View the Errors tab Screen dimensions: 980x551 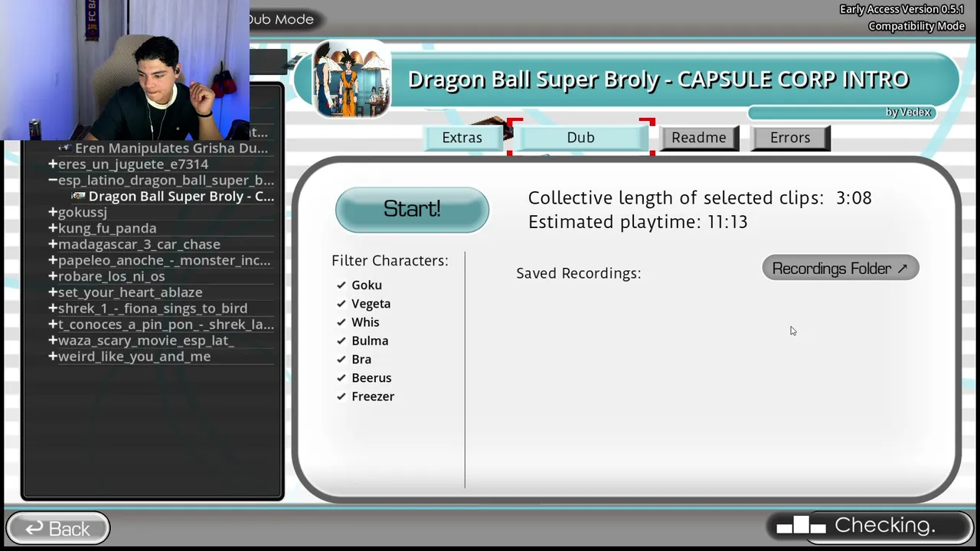click(790, 138)
